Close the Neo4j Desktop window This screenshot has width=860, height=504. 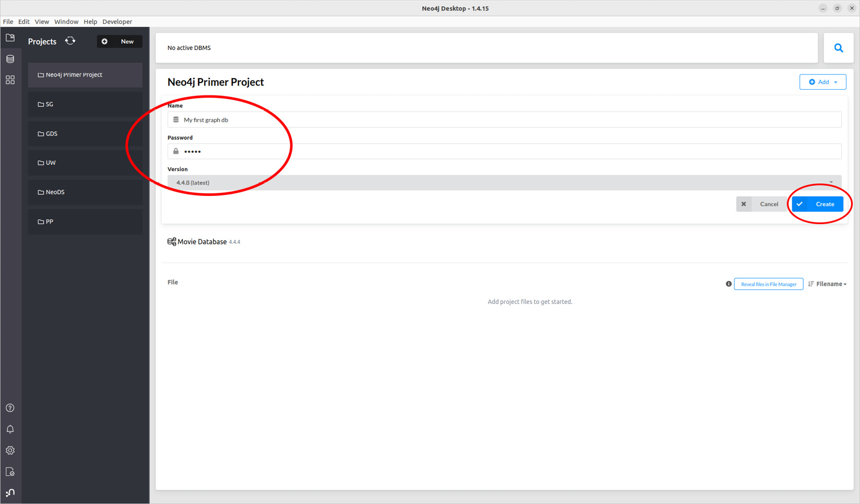pyautogui.click(x=852, y=8)
